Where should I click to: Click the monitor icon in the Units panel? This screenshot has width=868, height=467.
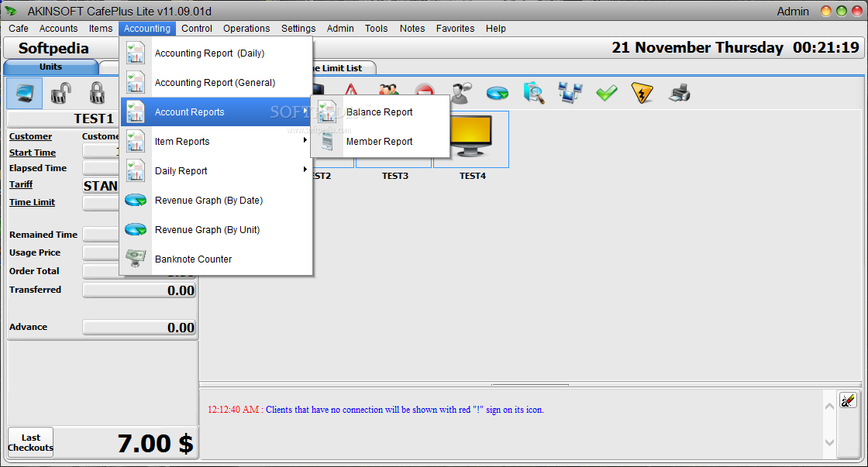pyautogui.click(x=24, y=93)
